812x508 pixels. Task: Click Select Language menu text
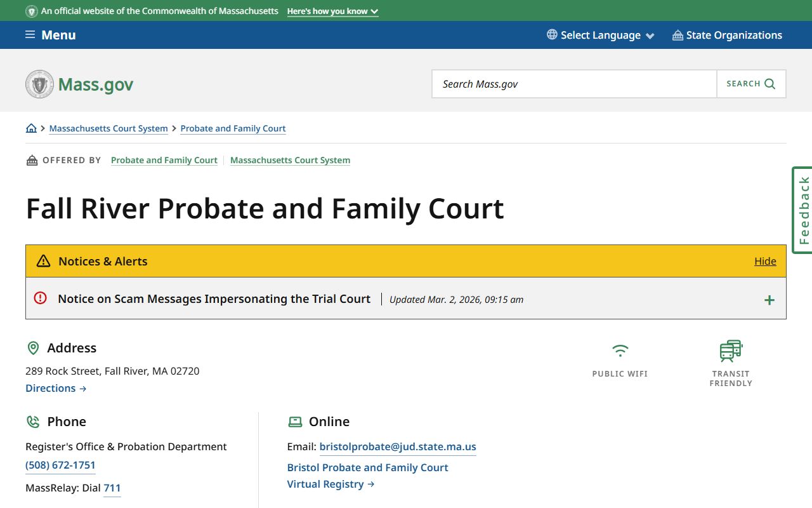(601, 35)
